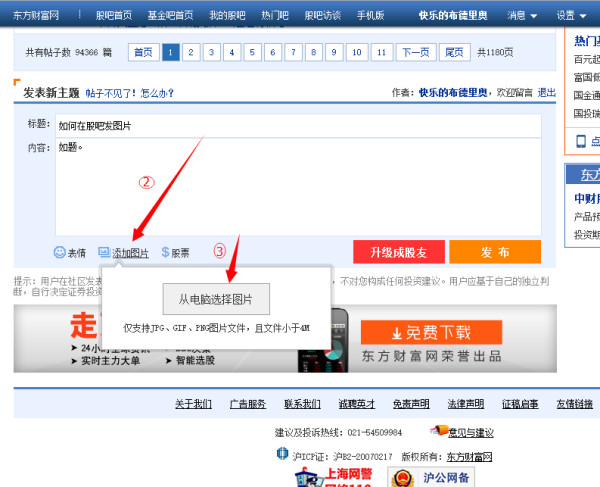Open the 帖子不见了！怎么办？ link

(130, 93)
